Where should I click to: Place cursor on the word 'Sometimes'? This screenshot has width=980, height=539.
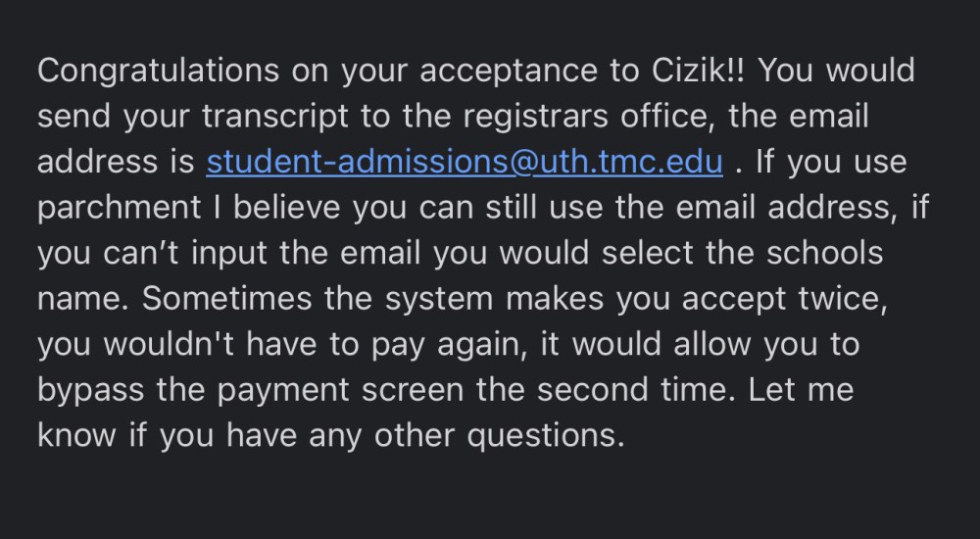[x=227, y=298]
